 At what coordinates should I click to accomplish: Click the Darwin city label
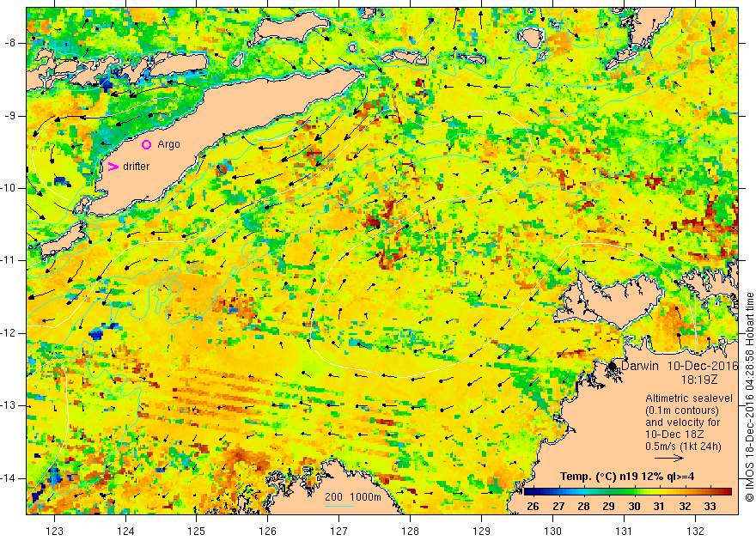click(x=640, y=366)
